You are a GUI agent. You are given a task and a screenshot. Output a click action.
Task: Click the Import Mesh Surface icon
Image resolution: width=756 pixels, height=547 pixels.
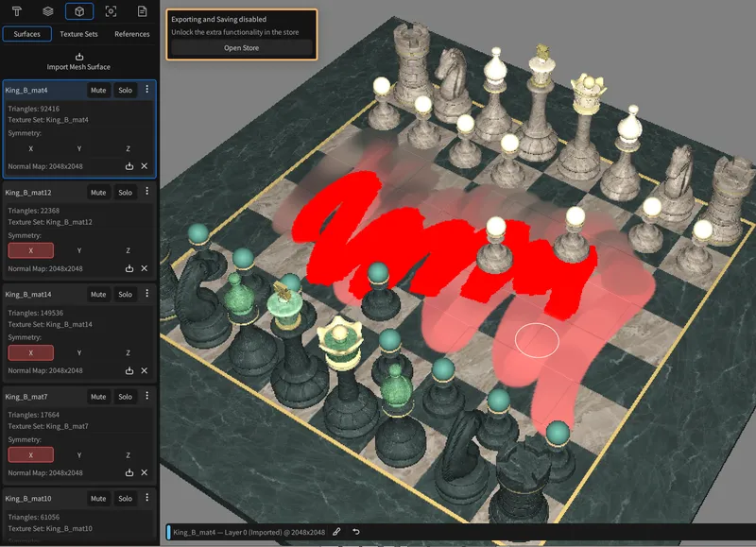(x=79, y=57)
